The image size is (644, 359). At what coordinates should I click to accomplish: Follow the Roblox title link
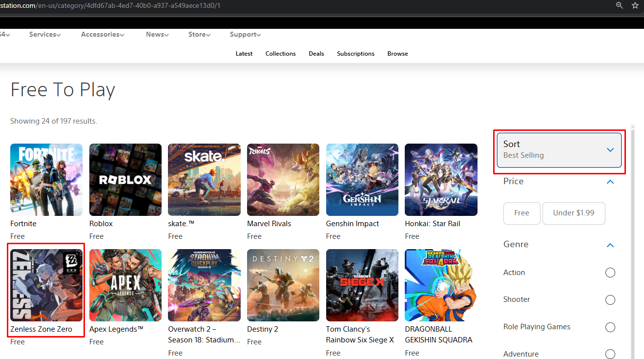click(x=101, y=224)
